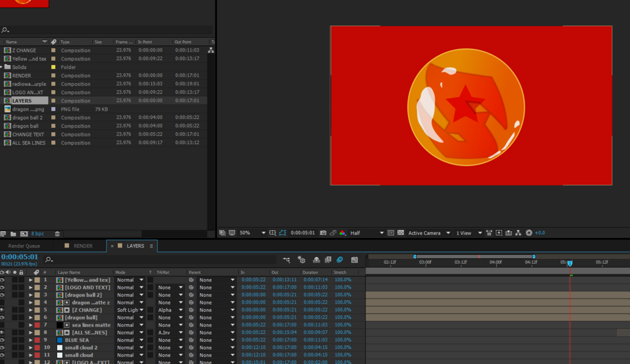Hide the BLUE SEA layer
Viewport: 630px width, 364px height.
[x=3, y=340]
